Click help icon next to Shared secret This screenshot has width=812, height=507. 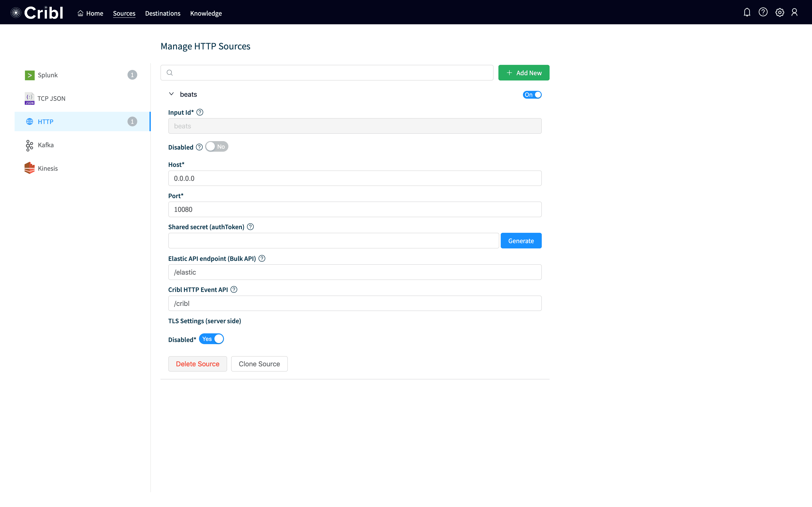[x=250, y=227]
